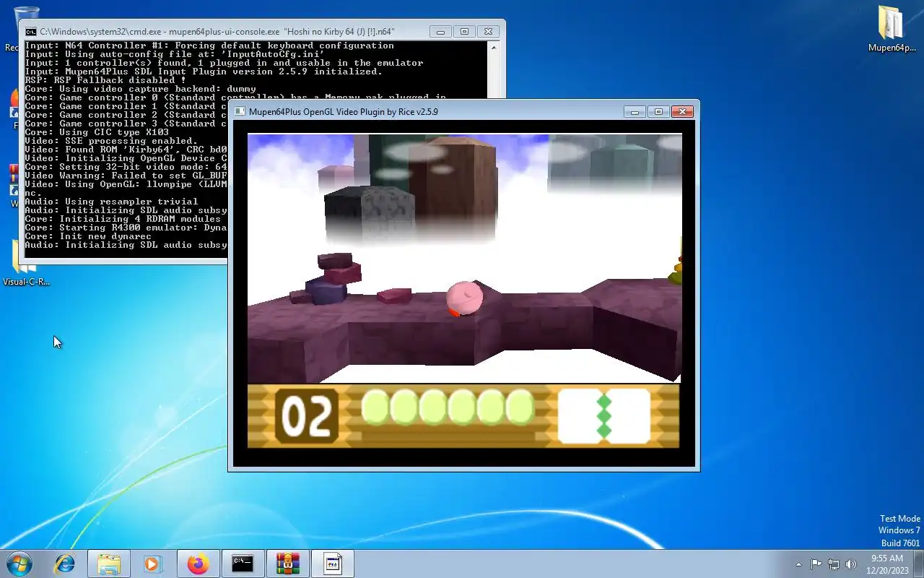Click the Mupen64Plus OpenGL Video Plugin title text
Screen dimensions: 924x578
click(344, 112)
